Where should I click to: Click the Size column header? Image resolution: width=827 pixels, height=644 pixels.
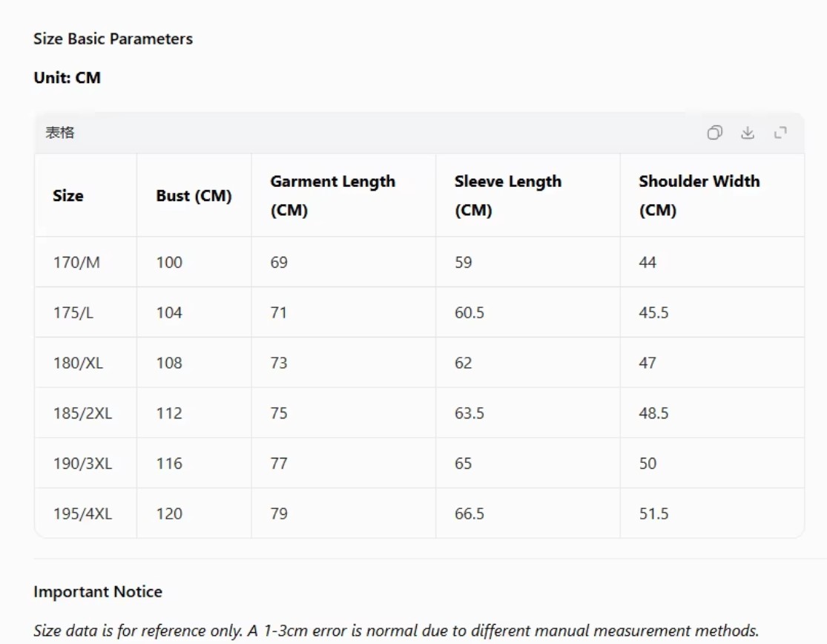[68, 196]
